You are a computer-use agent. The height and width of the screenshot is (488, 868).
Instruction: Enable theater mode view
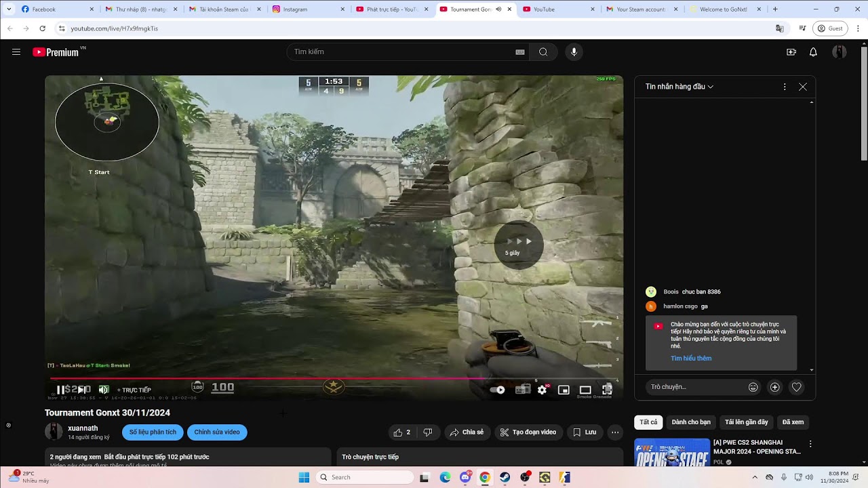tap(585, 390)
